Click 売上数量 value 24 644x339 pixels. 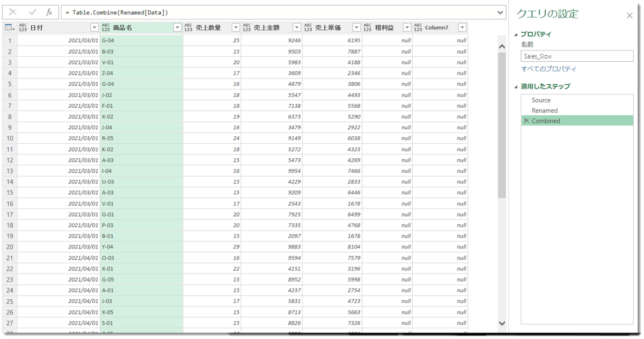pyautogui.click(x=212, y=138)
